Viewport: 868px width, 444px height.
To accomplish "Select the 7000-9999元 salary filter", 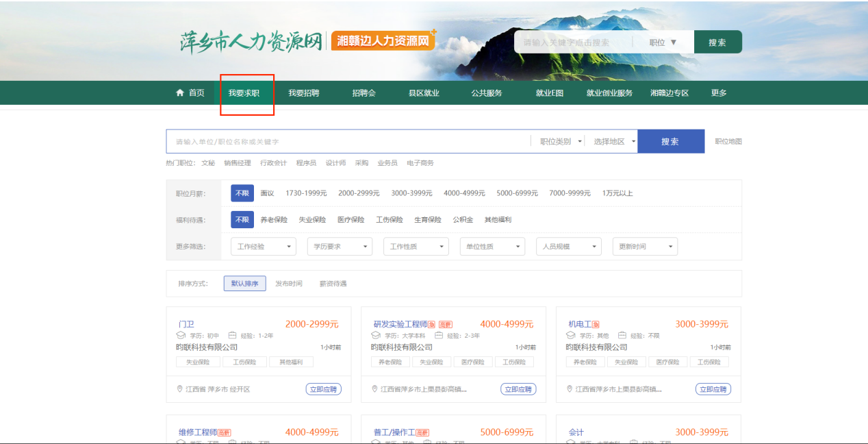I will click(570, 193).
